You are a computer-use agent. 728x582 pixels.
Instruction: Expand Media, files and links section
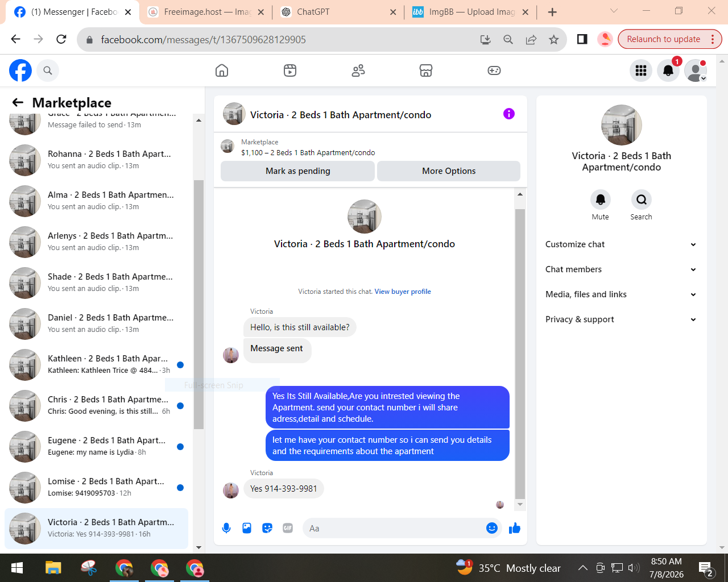(621, 294)
